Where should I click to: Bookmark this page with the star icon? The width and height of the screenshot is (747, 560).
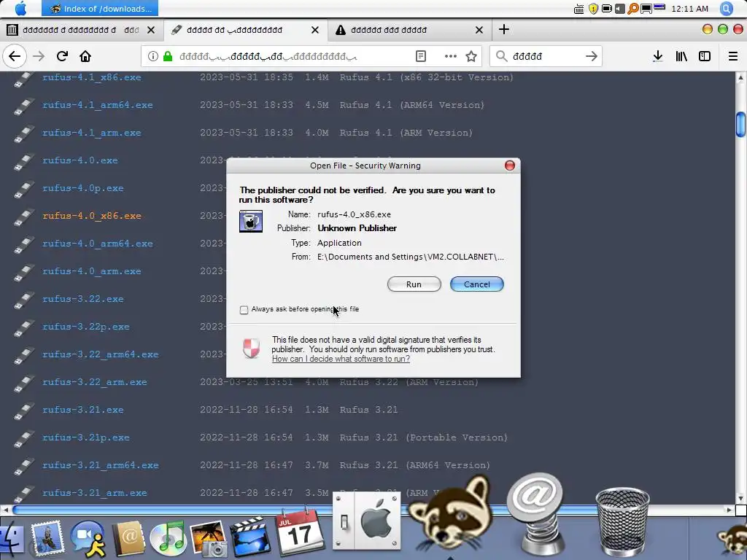[x=471, y=56]
